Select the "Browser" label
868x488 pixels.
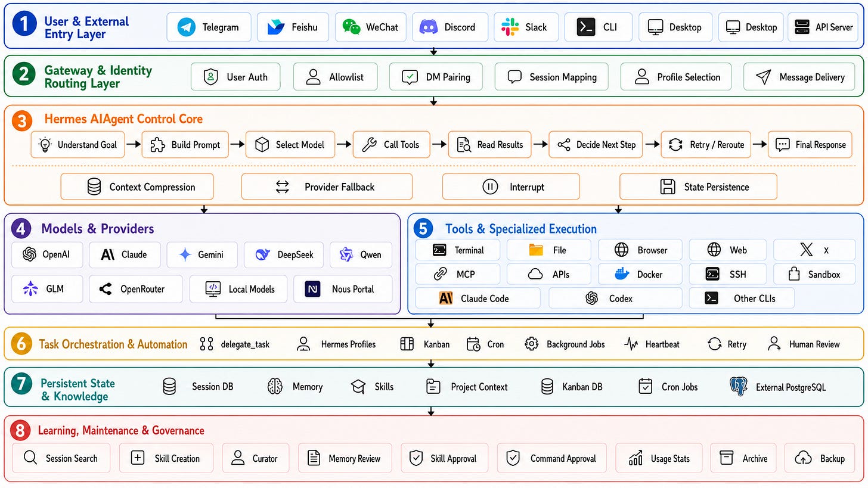click(653, 250)
